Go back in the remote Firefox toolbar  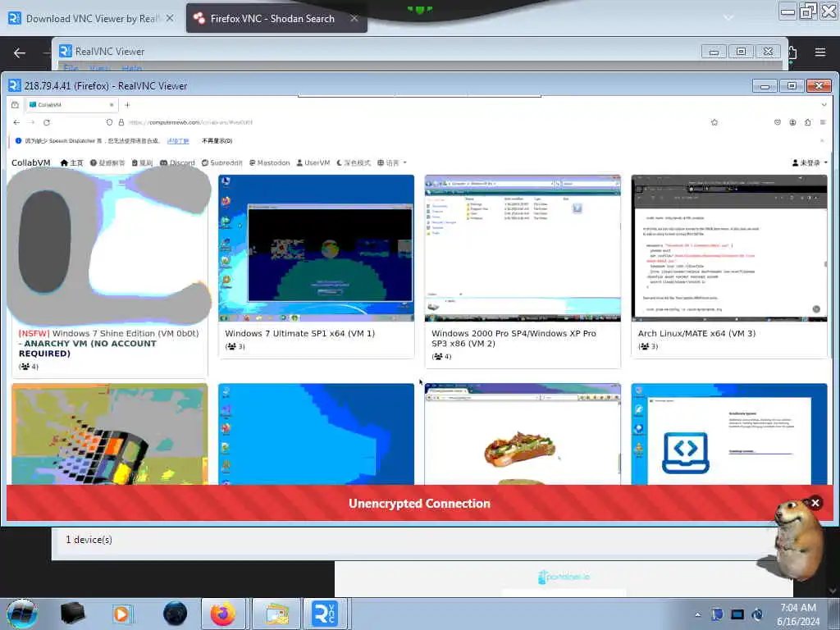tap(16, 123)
